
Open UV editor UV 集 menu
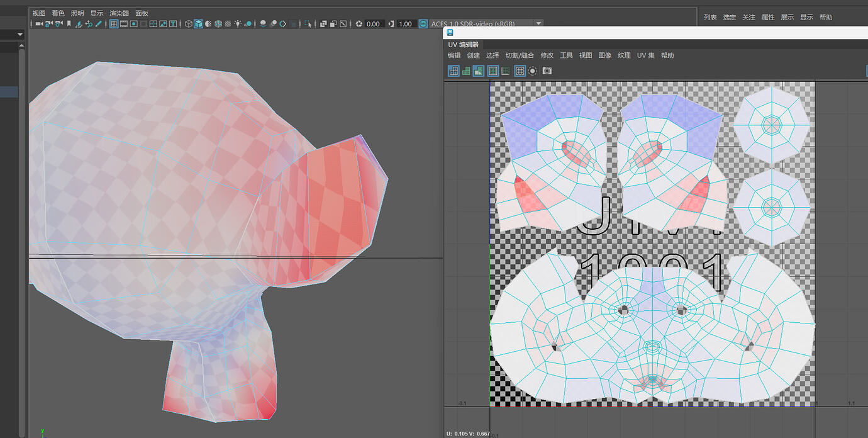pyautogui.click(x=646, y=55)
